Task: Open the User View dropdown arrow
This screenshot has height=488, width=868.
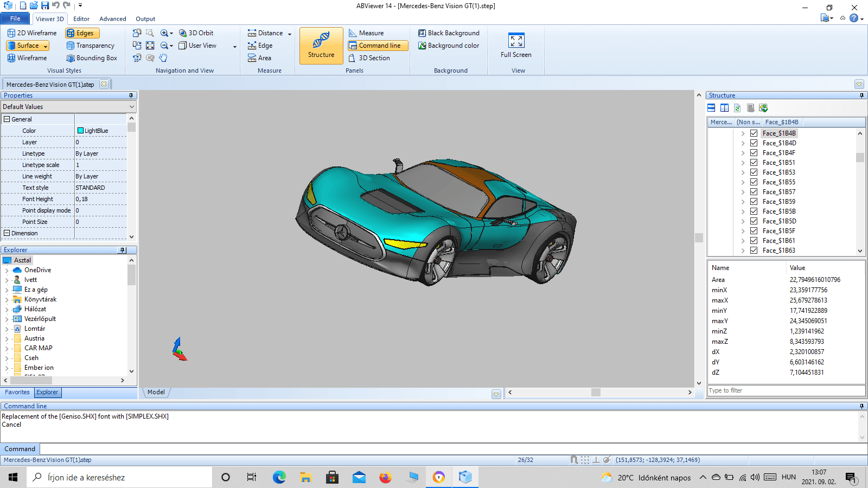Action: (x=235, y=46)
